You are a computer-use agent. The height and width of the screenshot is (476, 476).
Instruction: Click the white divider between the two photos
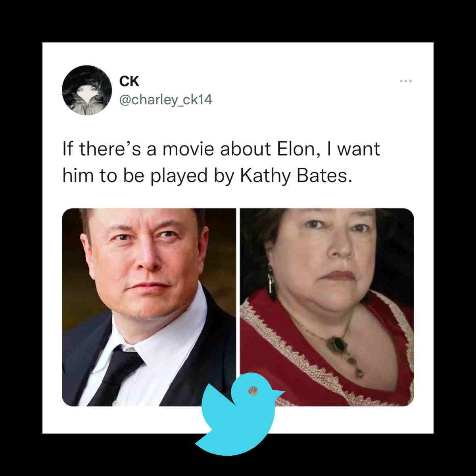coord(238,307)
